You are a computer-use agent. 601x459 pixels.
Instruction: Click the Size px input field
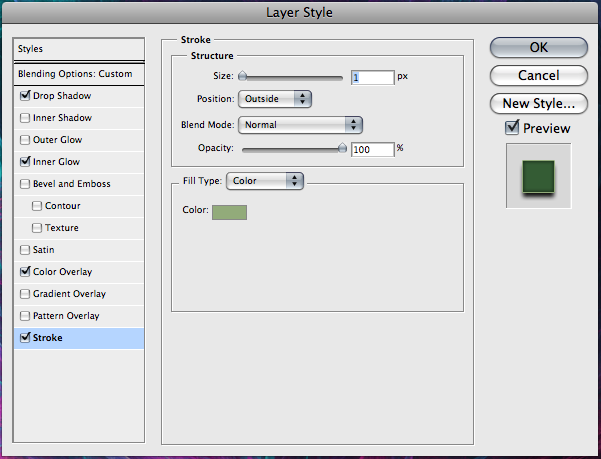coord(373,77)
